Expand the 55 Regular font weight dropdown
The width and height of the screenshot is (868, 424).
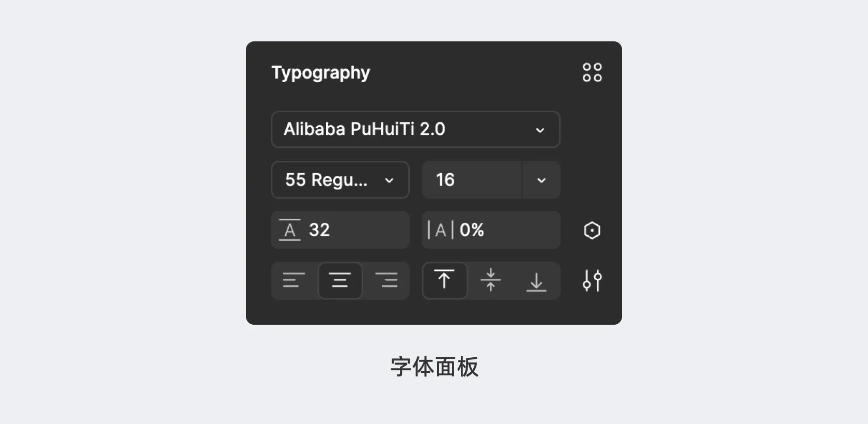(340, 180)
